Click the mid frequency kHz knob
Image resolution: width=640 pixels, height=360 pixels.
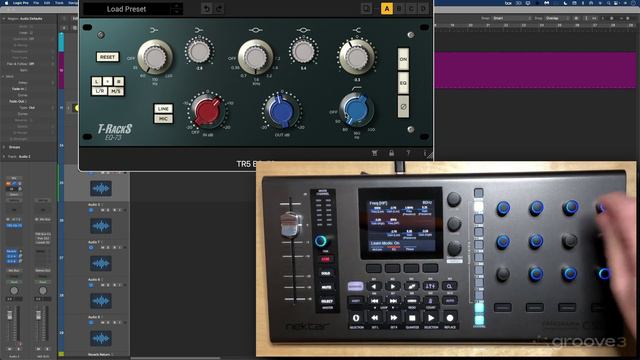(256, 58)
